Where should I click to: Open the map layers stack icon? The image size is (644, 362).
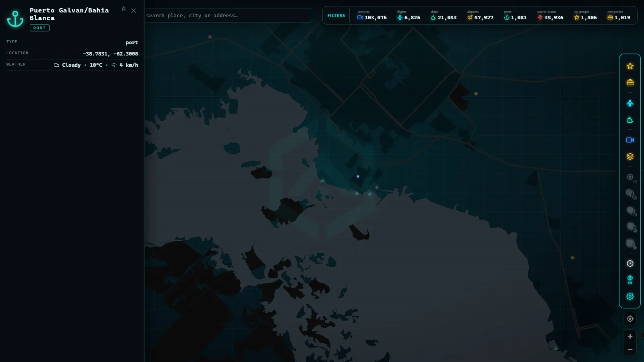tap(630, 156)
